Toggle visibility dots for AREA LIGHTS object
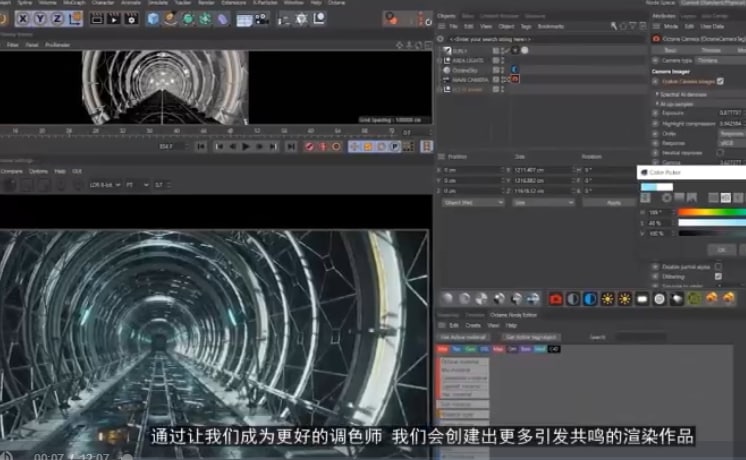Image resolution: width=746 pixels, height=460 pixels. tap(502, 60)
